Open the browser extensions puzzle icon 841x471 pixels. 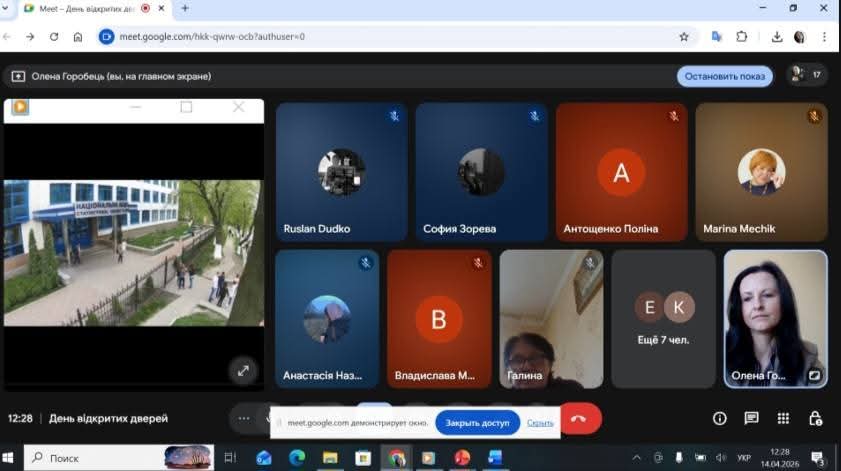tap(741, 37)
